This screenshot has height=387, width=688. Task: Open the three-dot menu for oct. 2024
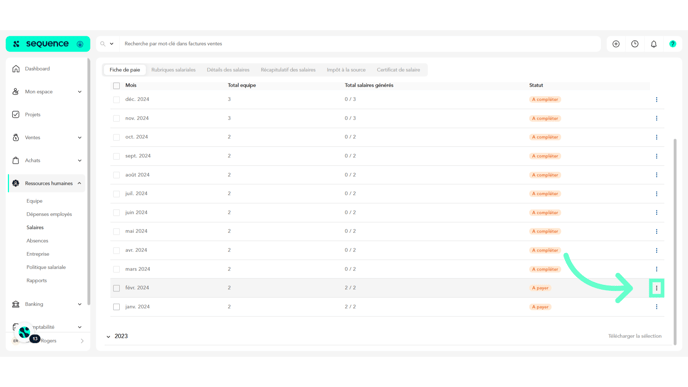click(x=656, y=137)
